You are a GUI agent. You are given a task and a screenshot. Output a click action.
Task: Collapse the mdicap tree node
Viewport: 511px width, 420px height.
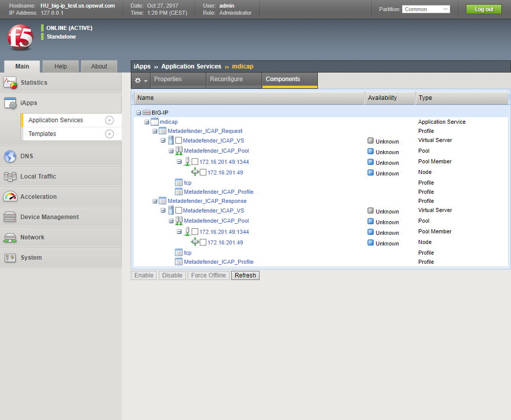[147, 122]
